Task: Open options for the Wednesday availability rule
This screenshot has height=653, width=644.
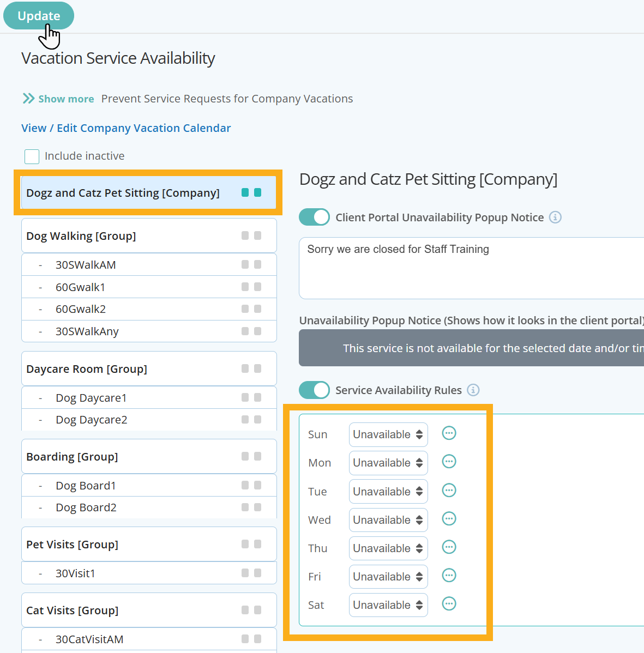Action: pyautogui.click(x=449, y=518)
